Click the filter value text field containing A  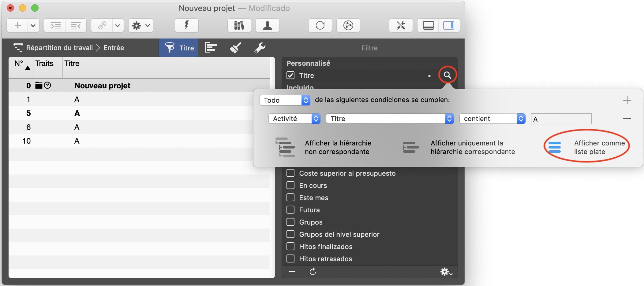561,119
